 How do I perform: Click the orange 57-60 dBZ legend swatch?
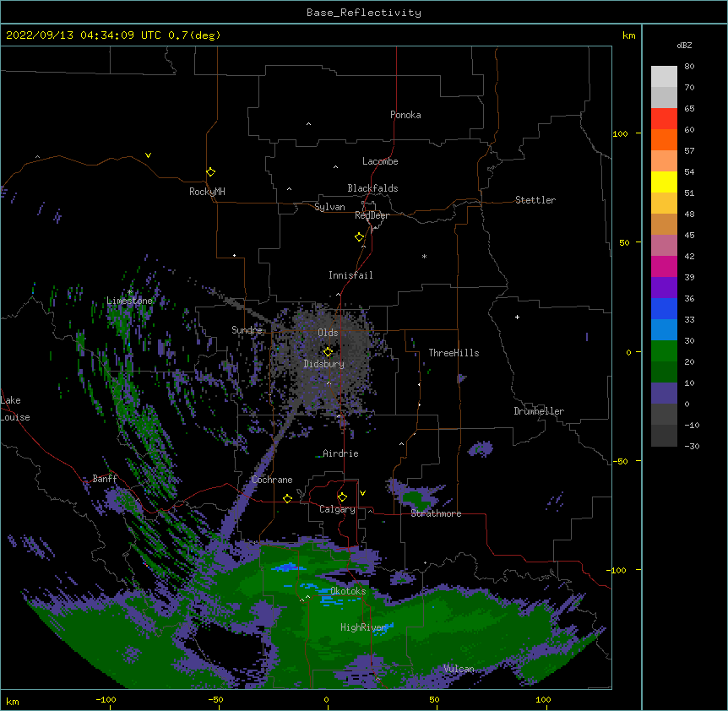[x=664, y=139]
